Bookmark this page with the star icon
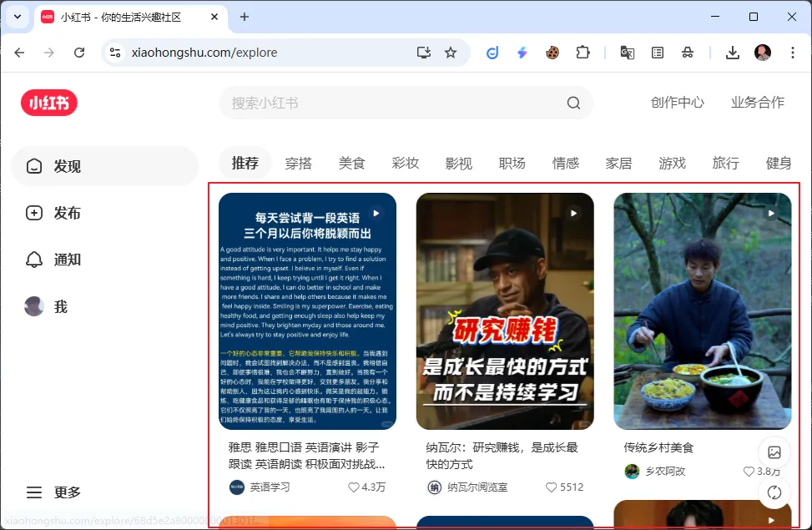Viewport: 812px width, 530px height. (x=451, y=53)
